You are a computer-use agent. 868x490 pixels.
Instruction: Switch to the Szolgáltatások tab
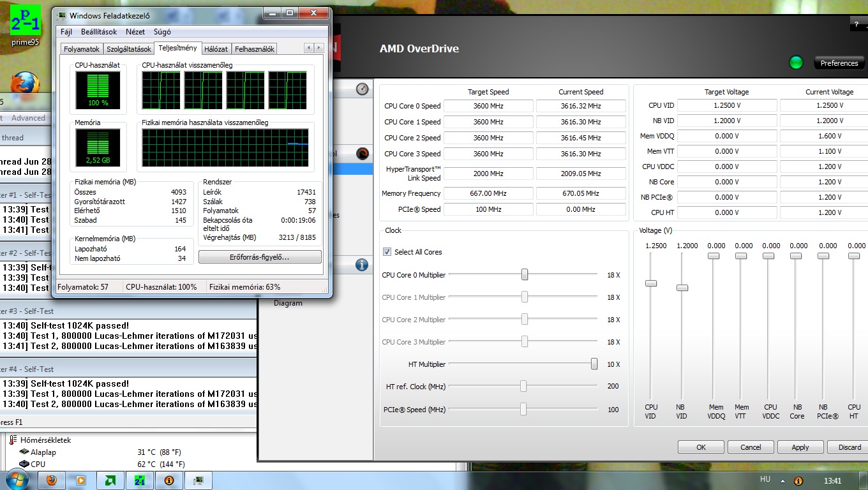tap(129, 49)
